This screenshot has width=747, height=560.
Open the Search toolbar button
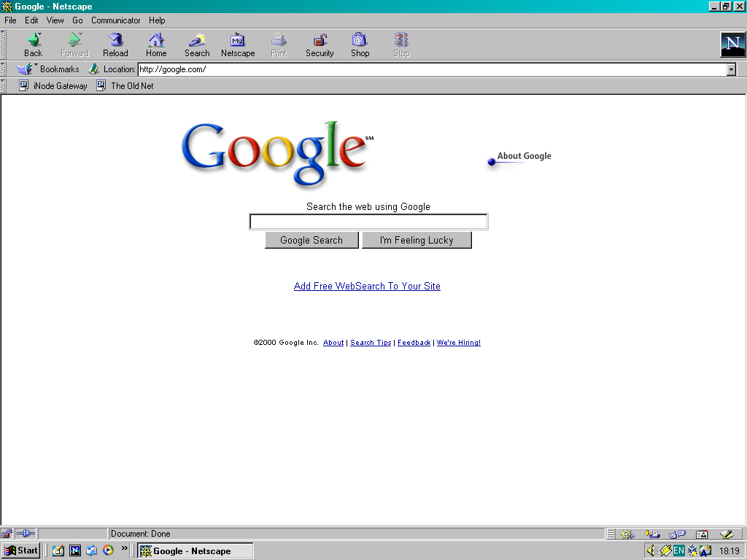pyautogui.click(x=197, y=44)
